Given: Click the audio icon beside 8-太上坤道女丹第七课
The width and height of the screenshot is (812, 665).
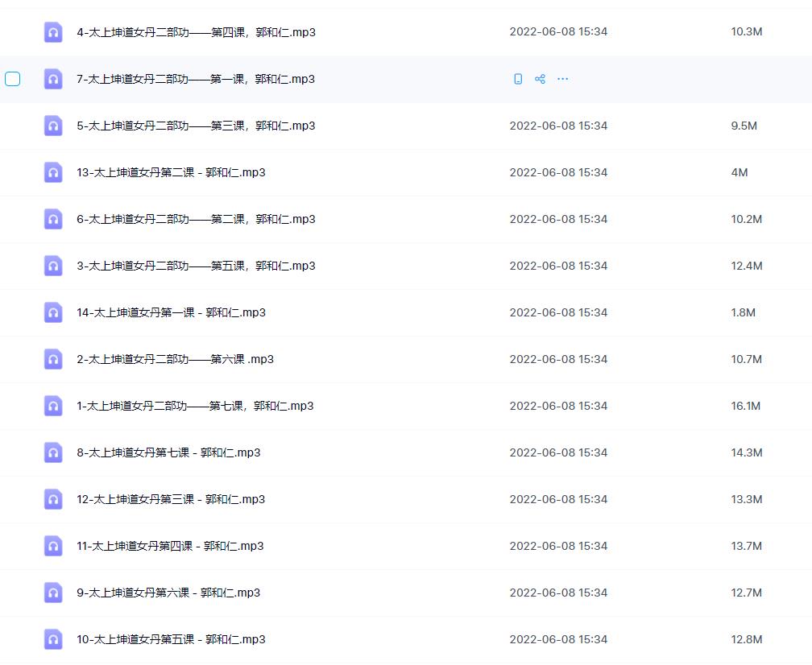Looking at the screenshot, I should (x=53, y=452).
